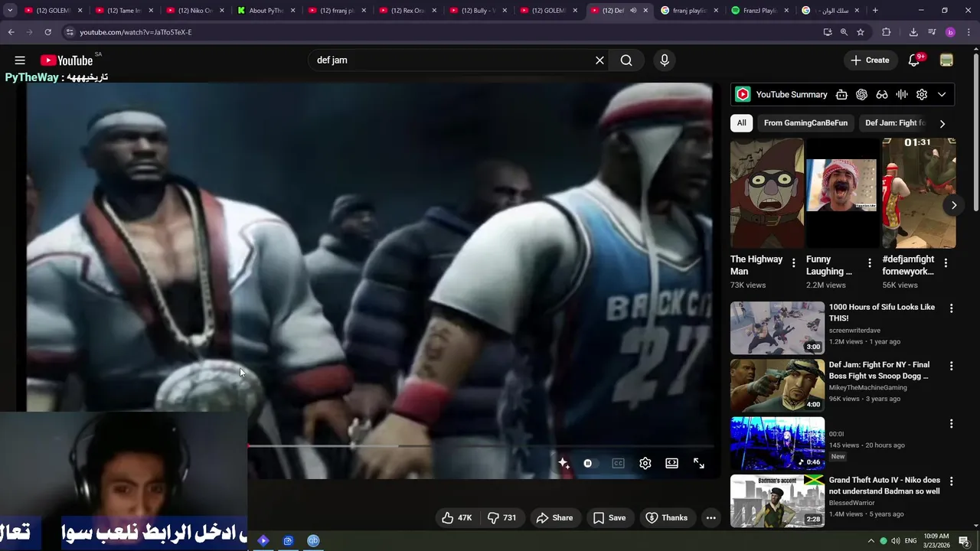Switch to the FranzJ Playlist Spotify tab

tap(759, 11)
